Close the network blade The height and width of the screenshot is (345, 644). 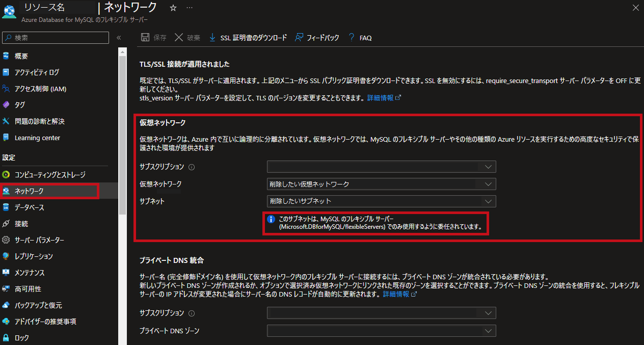[x=634, y=8]
